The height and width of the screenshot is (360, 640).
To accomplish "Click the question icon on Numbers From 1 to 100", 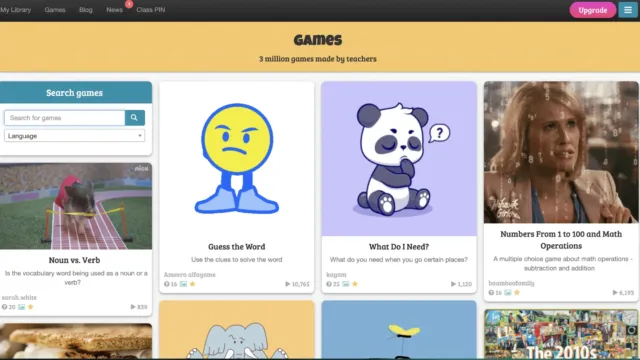I will click(491, 293).
